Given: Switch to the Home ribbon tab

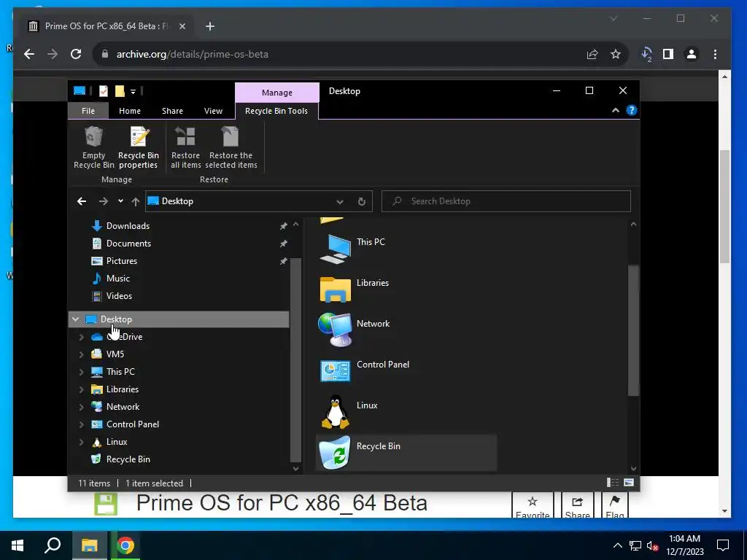Looking at the screenshot, I should (x=130, y=111).
